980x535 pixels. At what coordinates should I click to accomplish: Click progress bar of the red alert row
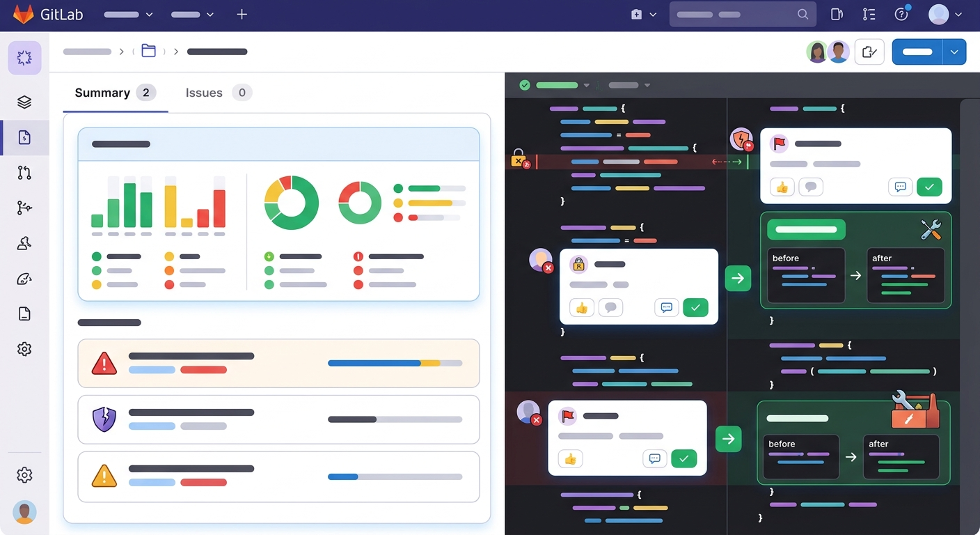click(x=395, y=363)
